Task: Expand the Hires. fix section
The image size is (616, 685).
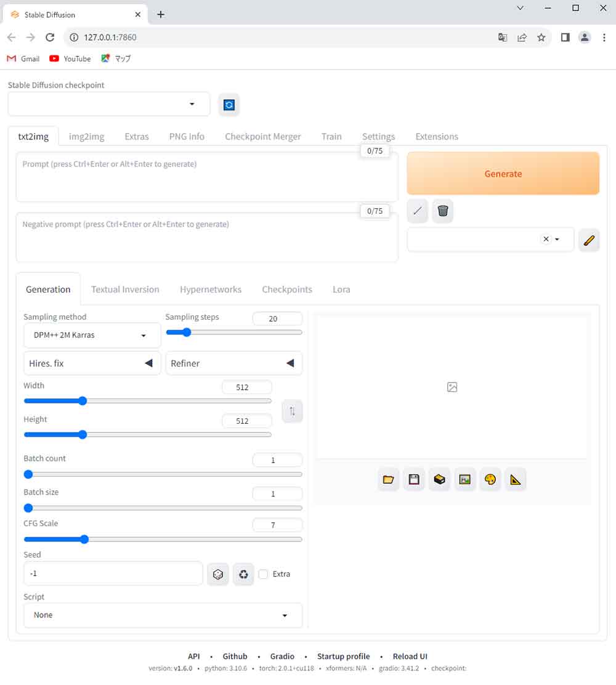Action: [92, 363]
